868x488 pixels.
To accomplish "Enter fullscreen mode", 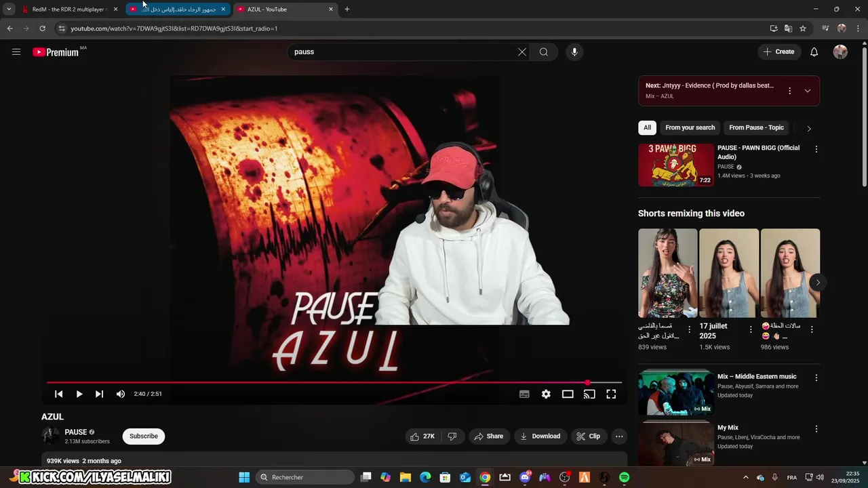I will coord(611,394).
